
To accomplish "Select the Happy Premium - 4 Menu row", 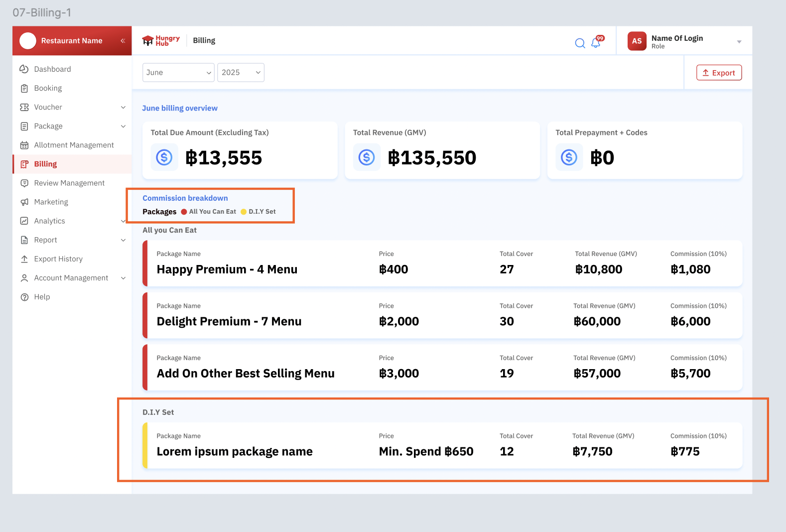I will tap(442, 264).
